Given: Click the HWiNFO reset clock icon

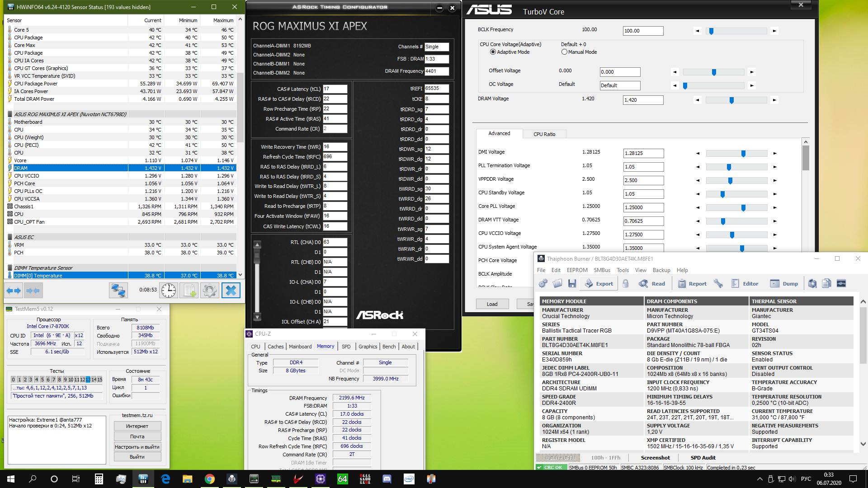Looking at the screenshot, I should tap(169, 290).
